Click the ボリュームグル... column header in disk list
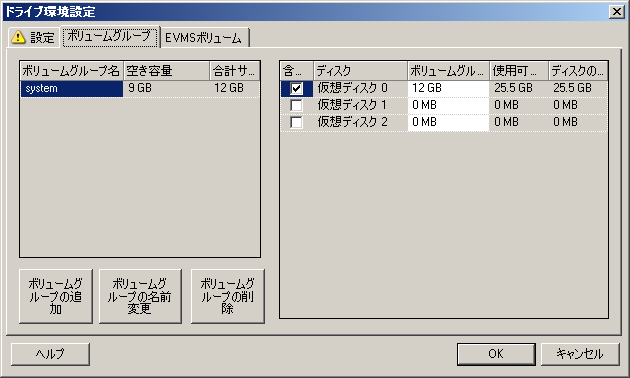Image resolution: width=630 pixels, height=378 pixels. 448,71
